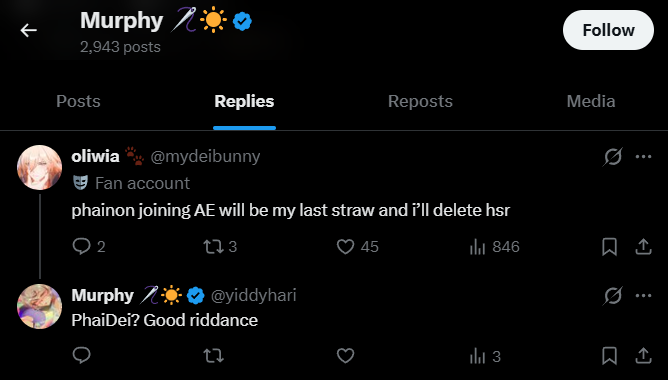Follow the Murphy account

(608, 30)
